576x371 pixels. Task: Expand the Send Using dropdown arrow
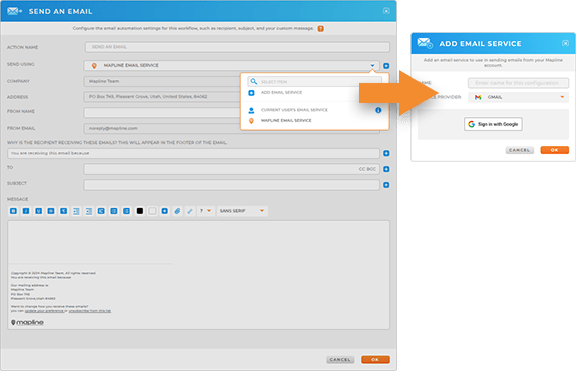(372, 66)
